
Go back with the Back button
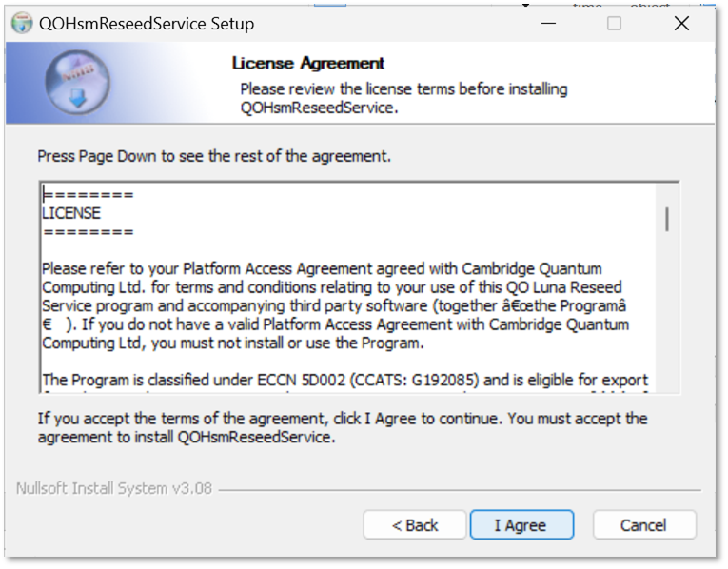[415, 525]
